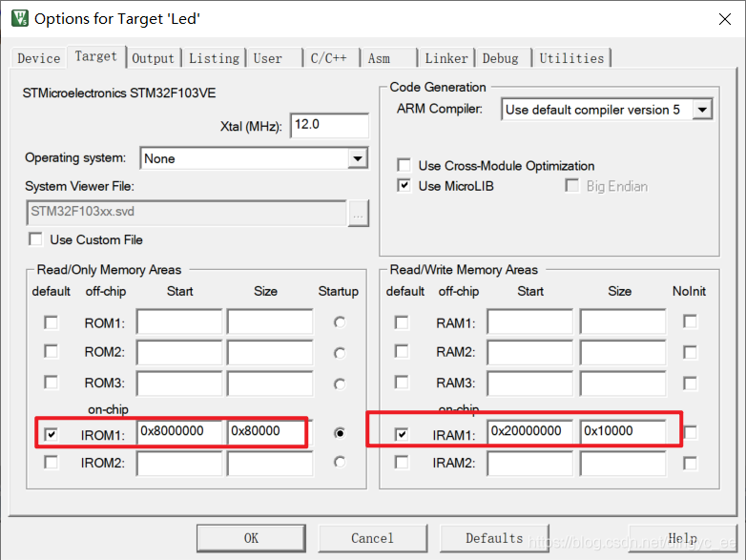Go to the Listing tab

[214, 58]
